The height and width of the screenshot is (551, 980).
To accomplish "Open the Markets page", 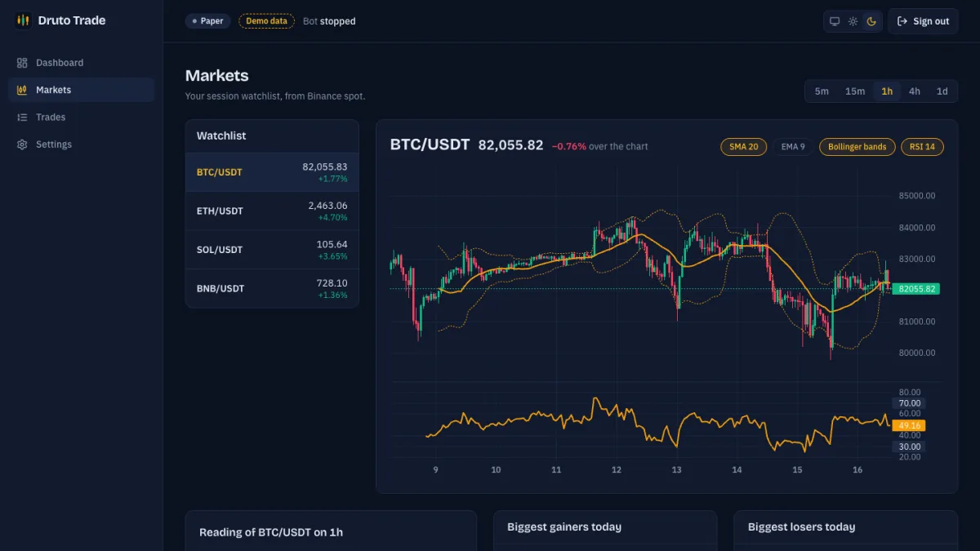I will tap(82, 90).
